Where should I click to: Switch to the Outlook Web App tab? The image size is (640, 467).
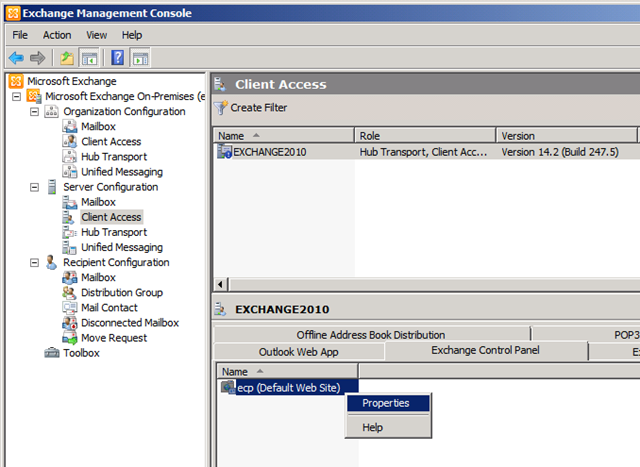(x=299, y=352)
